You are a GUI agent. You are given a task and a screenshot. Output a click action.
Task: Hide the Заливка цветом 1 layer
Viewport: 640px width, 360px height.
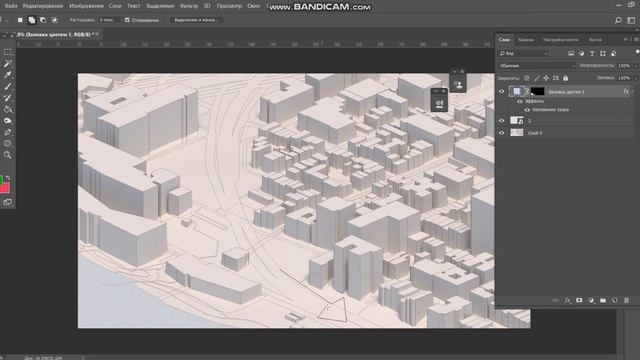click(x=502, y=92)
